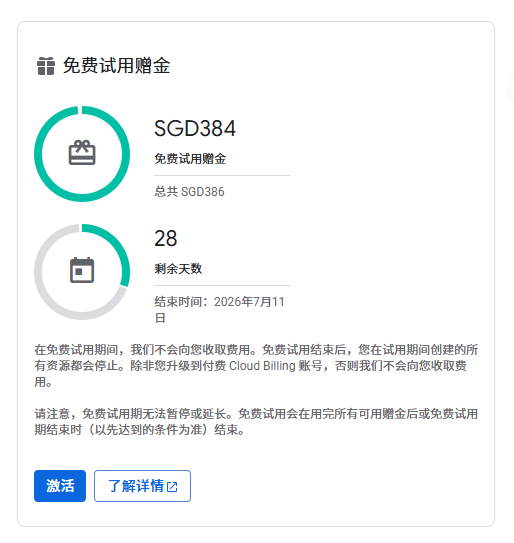This screenshot has width=514, height=543.
Task: Click the partially visible element at right edge
Action: [511, 92]
